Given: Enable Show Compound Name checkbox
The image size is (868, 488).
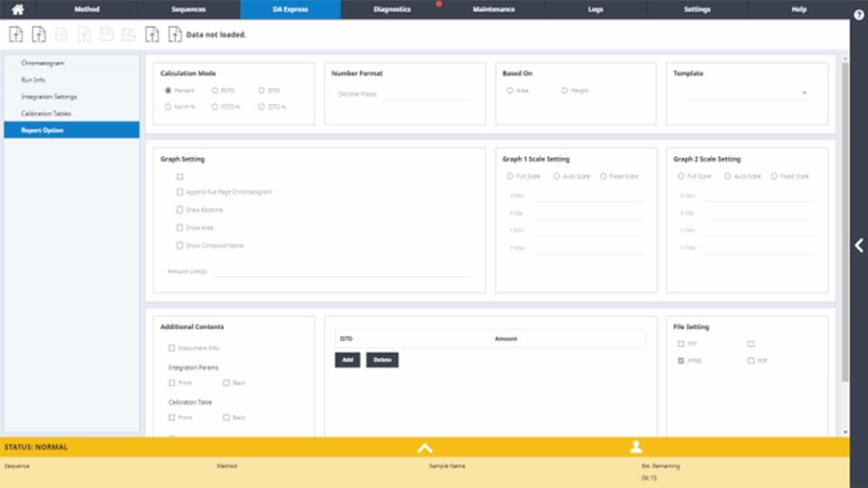Looking at the screenshot, I should 179,245.
